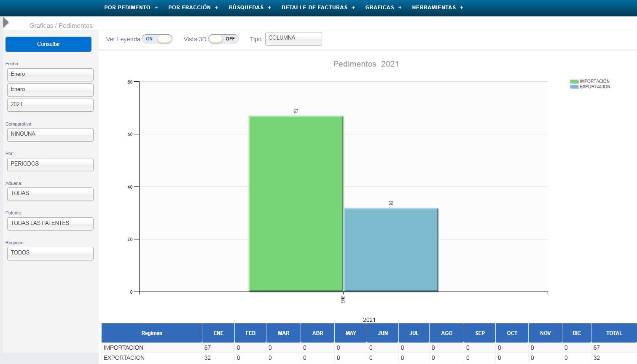Open the second Enero end month dropdown
Screen dimensions: 637x364
50,90
